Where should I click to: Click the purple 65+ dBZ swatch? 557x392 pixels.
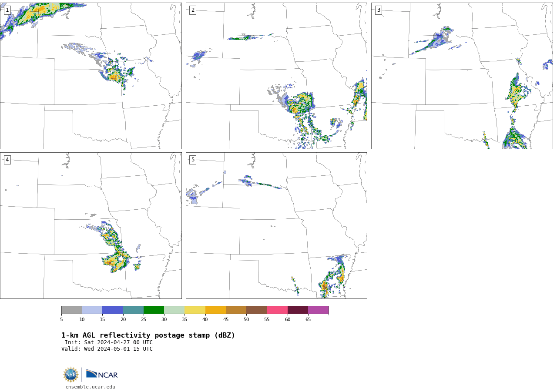(318, 310)
